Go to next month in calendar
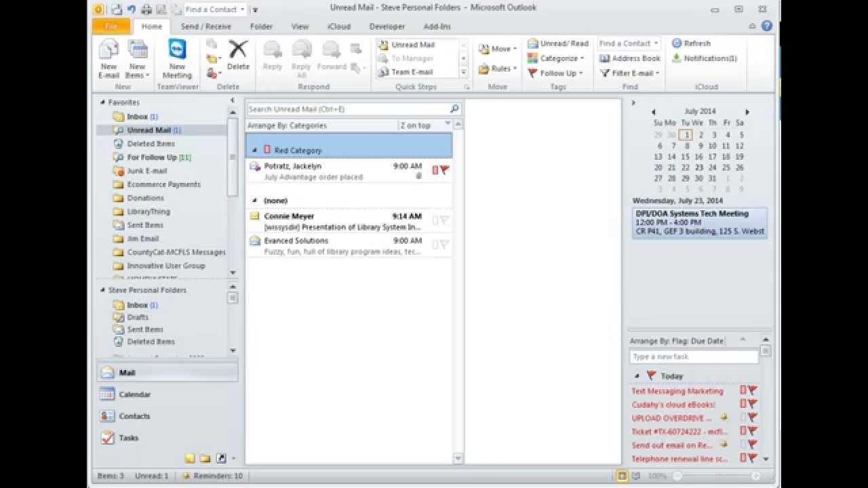Screen dimensions: 868x488 point(747,112)
